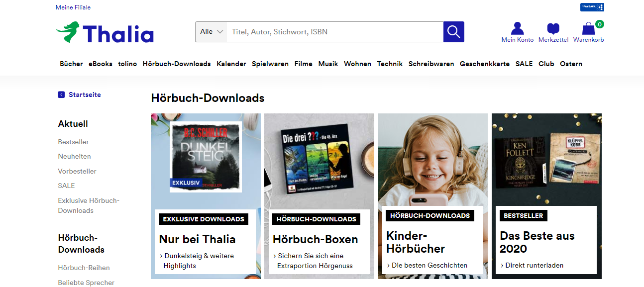Open the Kinder-Hörbücher heading
644x287 pixels.
(416, 242)
